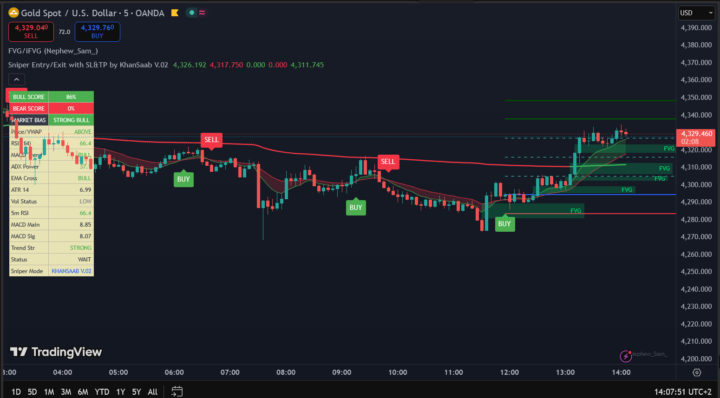Click the 08:00 time axis label
The width and height of the screenshot is (720, 398).
pos(286,372)
